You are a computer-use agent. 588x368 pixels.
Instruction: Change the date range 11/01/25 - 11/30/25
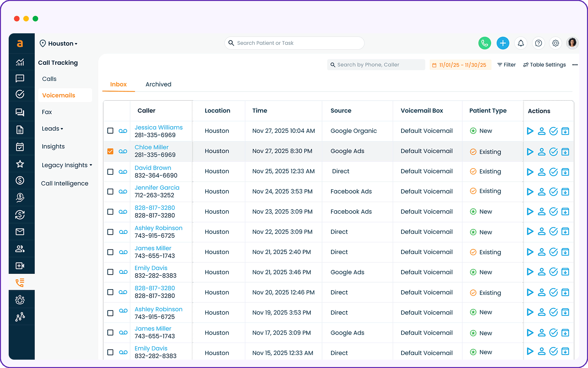pyautogui.click(x=460, y=65)
